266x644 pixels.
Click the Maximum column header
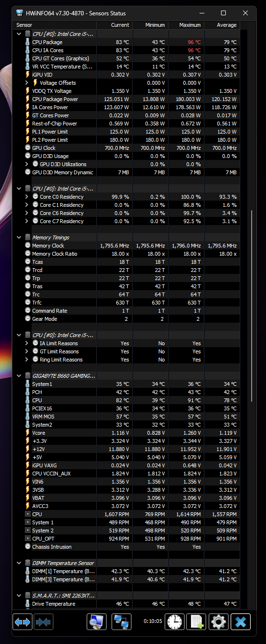coord(186,25)
